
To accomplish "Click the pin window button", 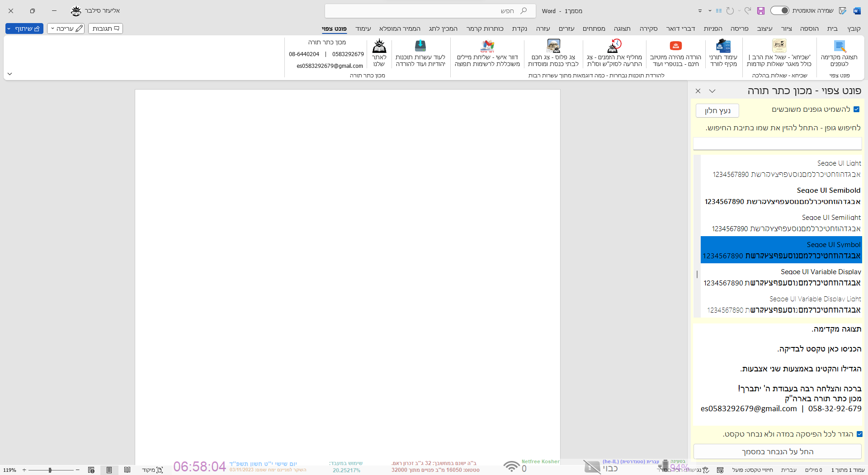I will [x=717, y=111].
